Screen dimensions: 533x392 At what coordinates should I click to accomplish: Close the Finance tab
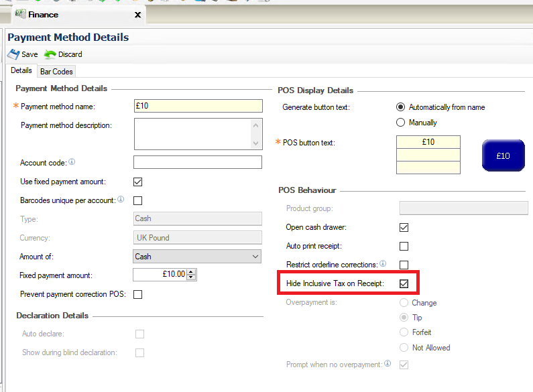coord(137,15)
